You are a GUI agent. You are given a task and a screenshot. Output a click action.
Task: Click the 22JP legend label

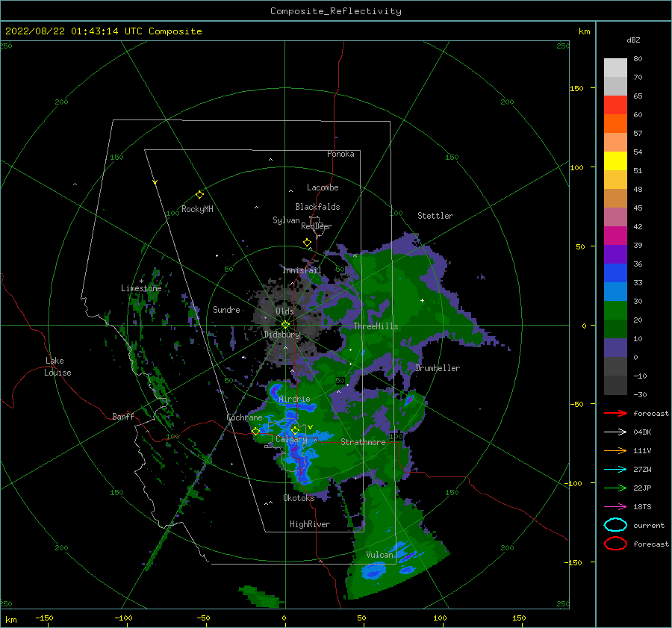pyautogui.click(x=642, y=488)
